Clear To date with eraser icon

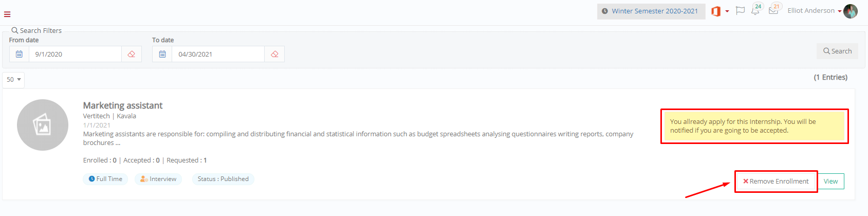coord(274,54)
